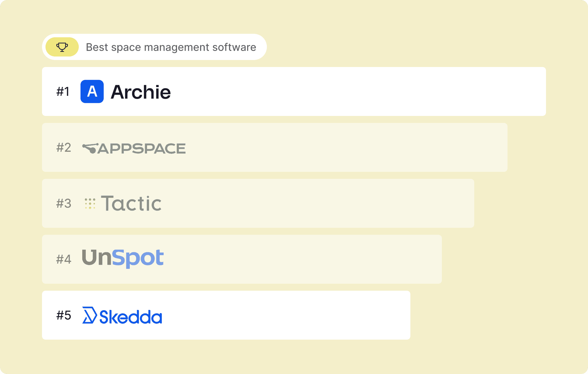
Task: Select the first-ranked Archie row's empty area
Action: pyautogui.click(x=350, y=91)
